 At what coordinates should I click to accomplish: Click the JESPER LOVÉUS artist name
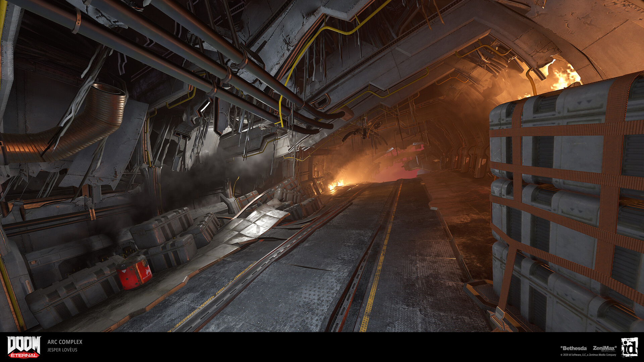[x=62, y=350]
